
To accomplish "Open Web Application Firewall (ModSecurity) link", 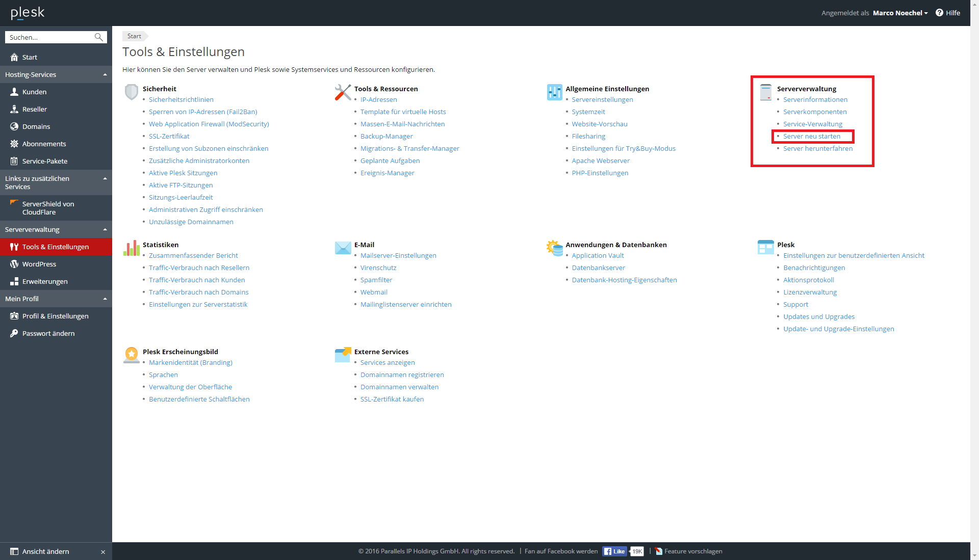I will pos(209,124).
